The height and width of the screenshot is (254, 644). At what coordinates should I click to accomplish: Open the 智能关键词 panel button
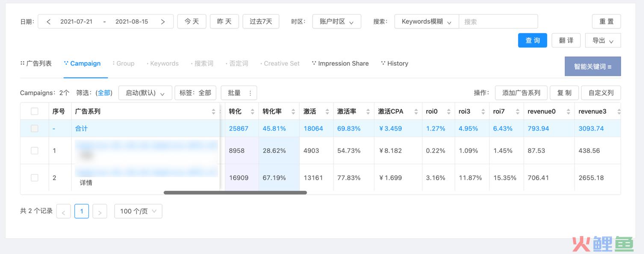(x=593, y=67)
